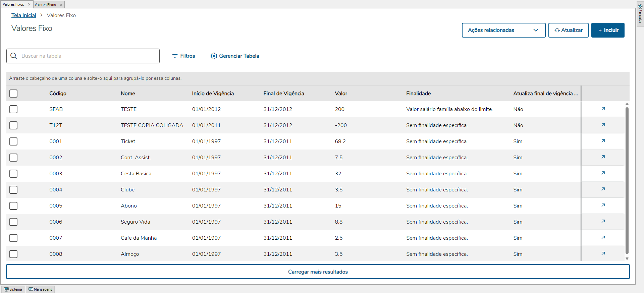644x293 pixels.
Task: Switch to the second Valores Fixos tab
Action: [x=46, y=5]
